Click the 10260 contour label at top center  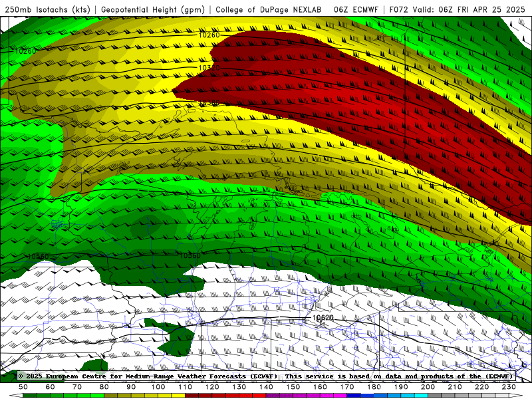(209, 35)
